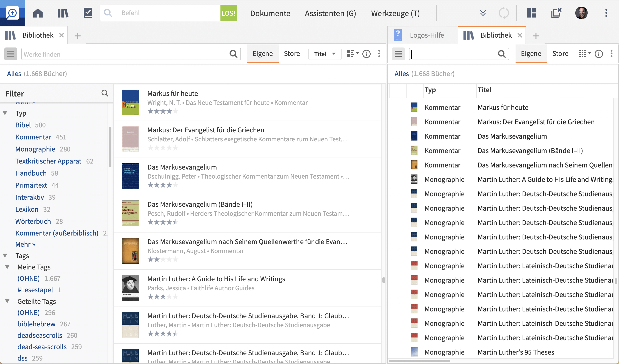This screenshot has height=364, width=619.
Task: Show more types via Mehr » link
Action: [25, 244]
